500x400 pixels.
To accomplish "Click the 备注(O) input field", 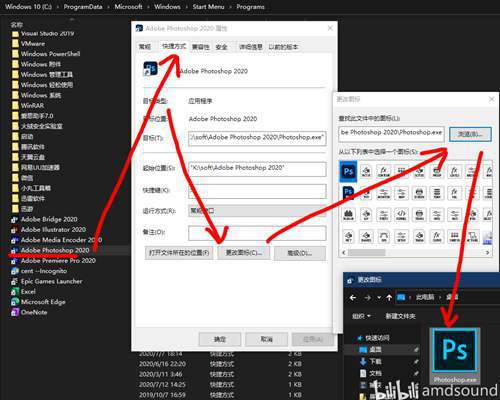I will coord(257,233).
